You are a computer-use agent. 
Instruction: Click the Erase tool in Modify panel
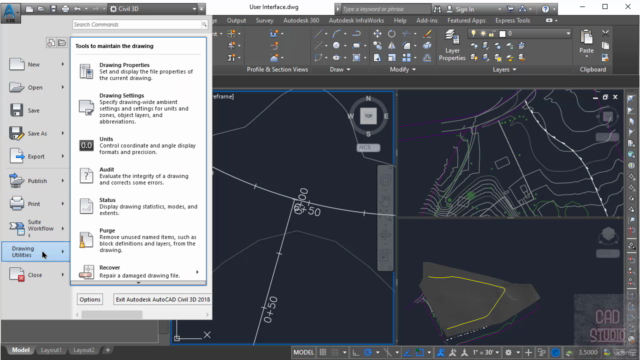(427, 33)
